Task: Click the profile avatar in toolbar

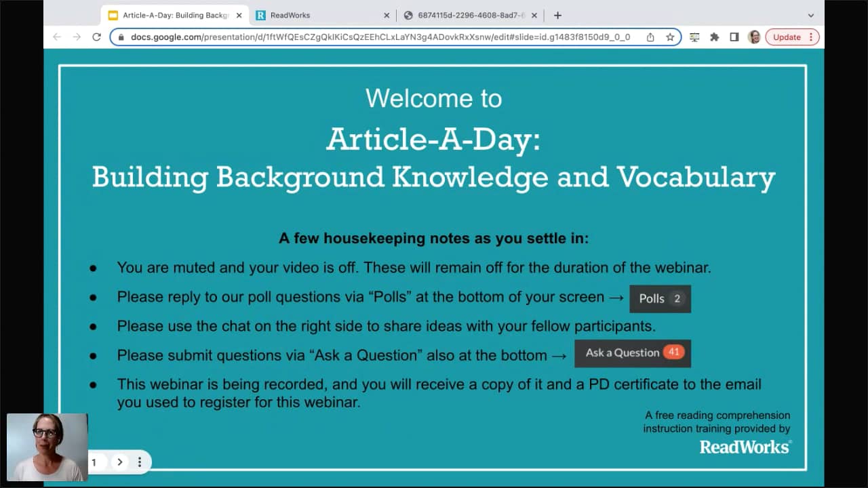Action: click(x=754, y=37)
